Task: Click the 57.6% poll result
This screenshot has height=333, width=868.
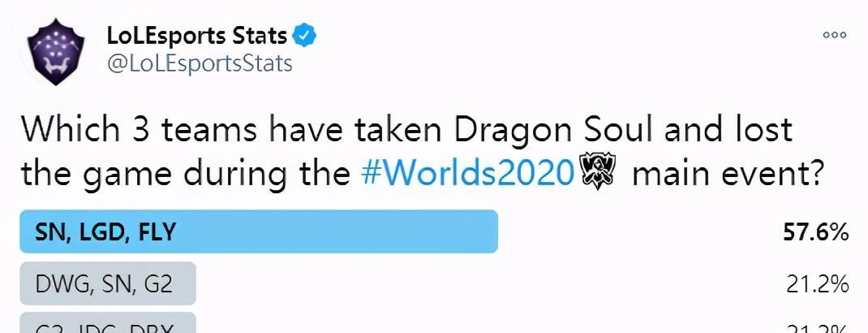Action: click(x=815, y=233)
